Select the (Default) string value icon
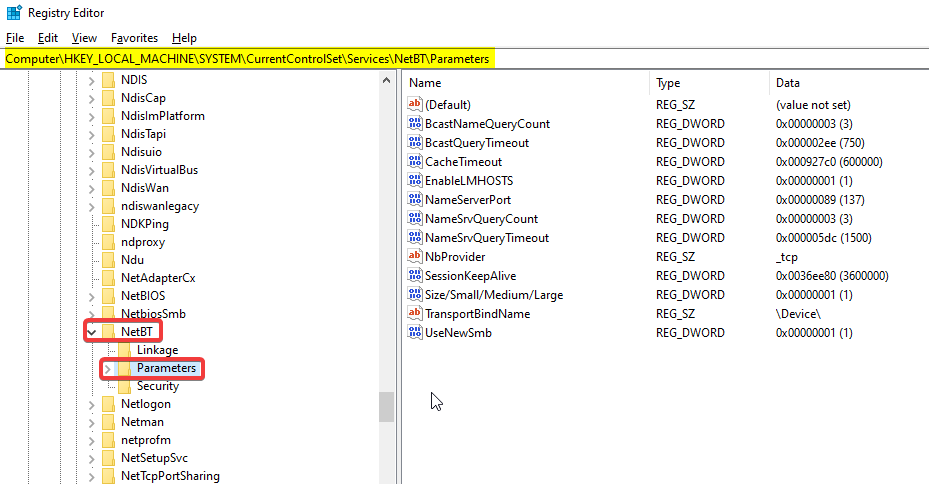The image size is (929, 484). 415,104
